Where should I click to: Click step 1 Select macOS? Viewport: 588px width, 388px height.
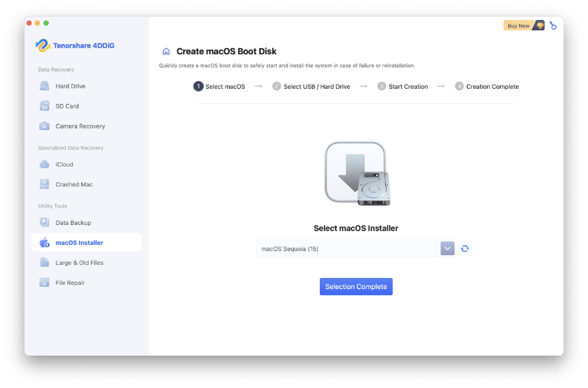pyautogui.click(x=219, y=87)
